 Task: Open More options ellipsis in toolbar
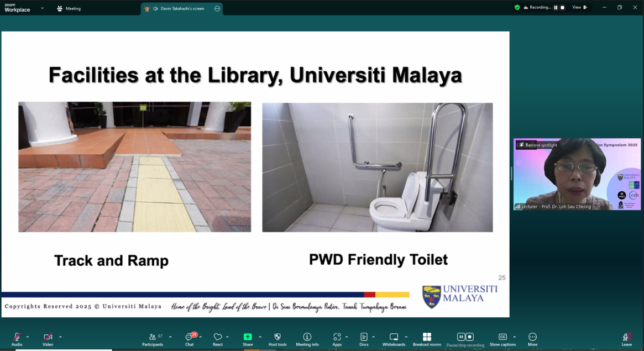tap(532, 337)
